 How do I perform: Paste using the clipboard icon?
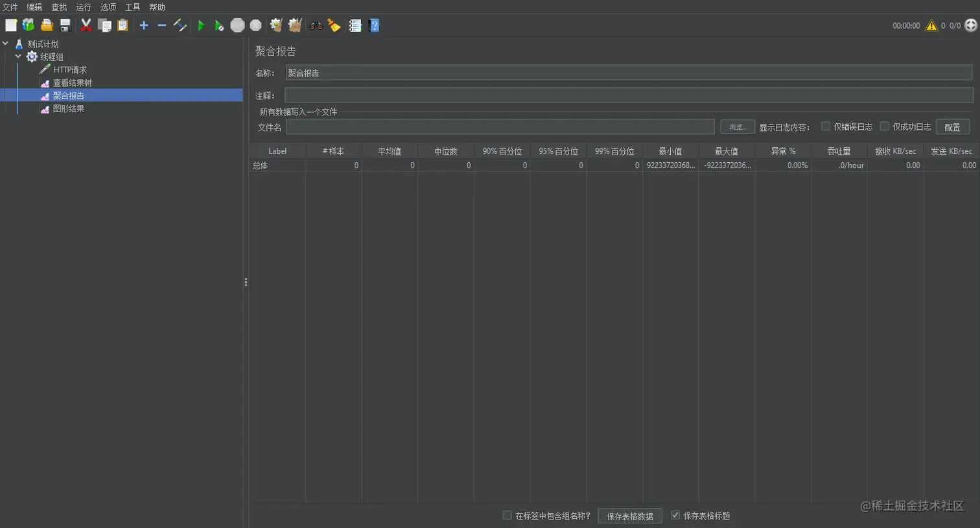(122, 25)
